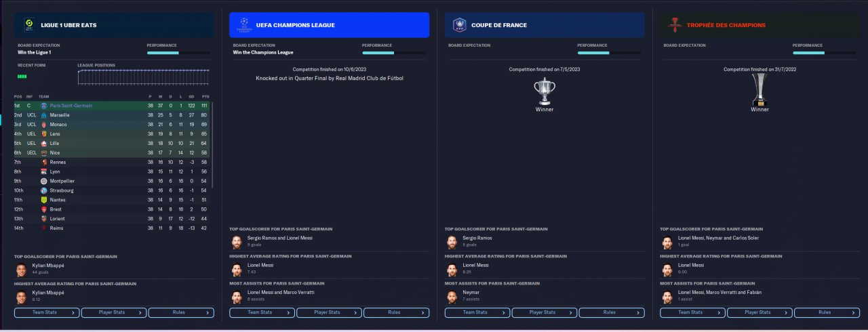This screenshot has width=868, height=332.
Task: Click 'Win the Champions League' expectation text
Action: (x=263, y=52)
